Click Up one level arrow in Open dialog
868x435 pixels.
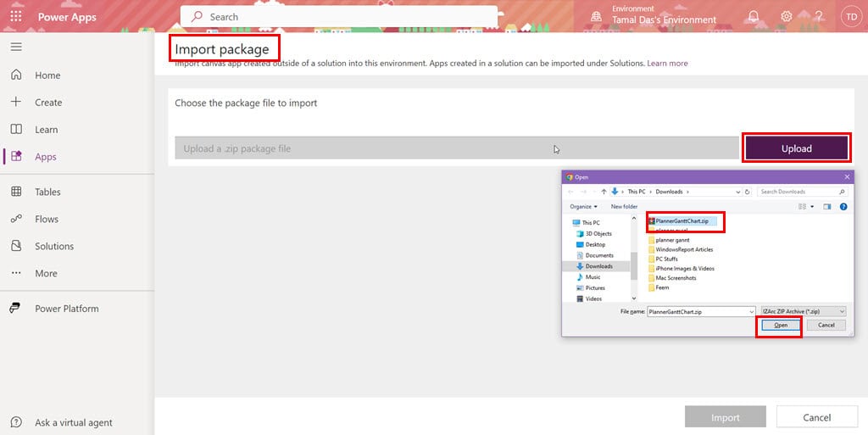604,192
